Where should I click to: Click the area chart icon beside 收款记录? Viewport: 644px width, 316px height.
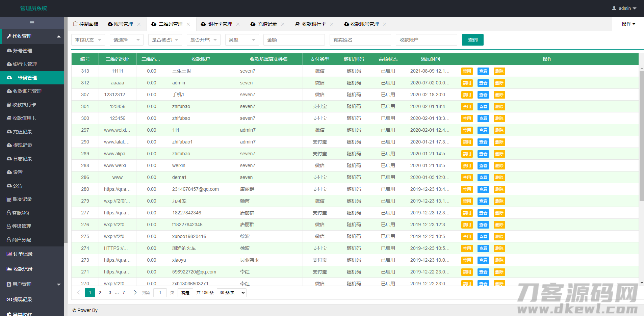click(x=9, y=269)
